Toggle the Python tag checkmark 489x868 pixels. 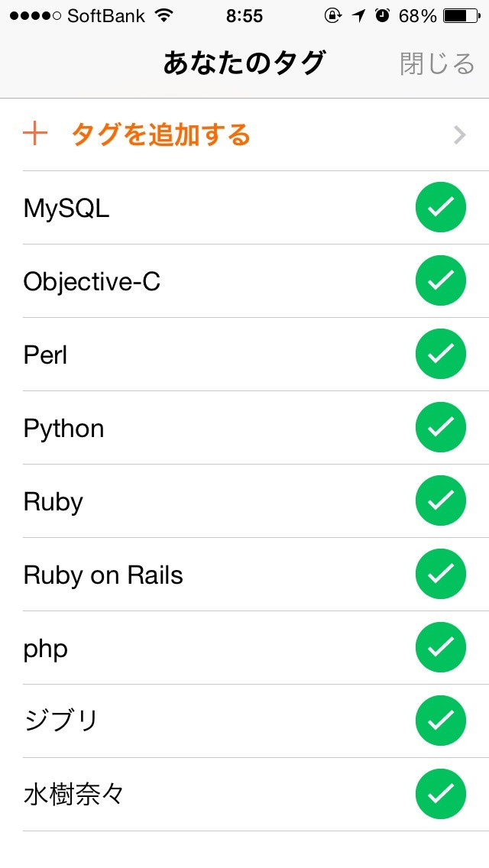tap(441, 427)
